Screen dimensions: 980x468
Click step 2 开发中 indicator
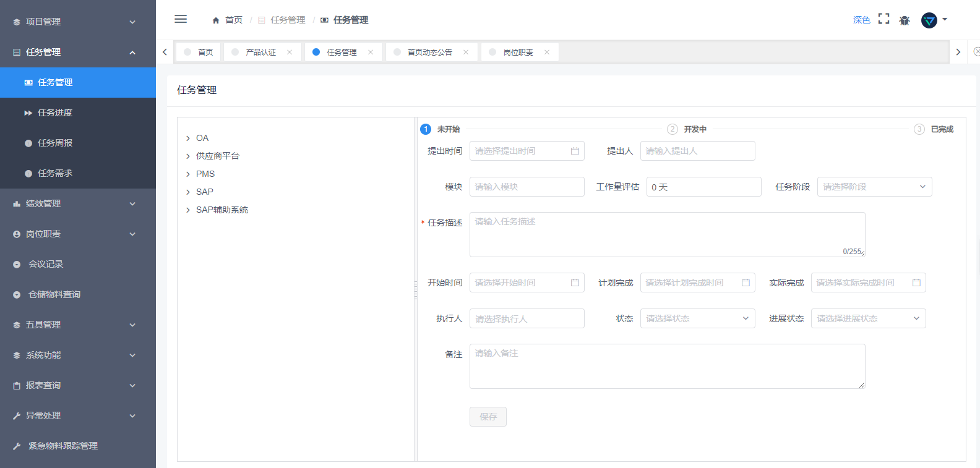coord(673,129)
